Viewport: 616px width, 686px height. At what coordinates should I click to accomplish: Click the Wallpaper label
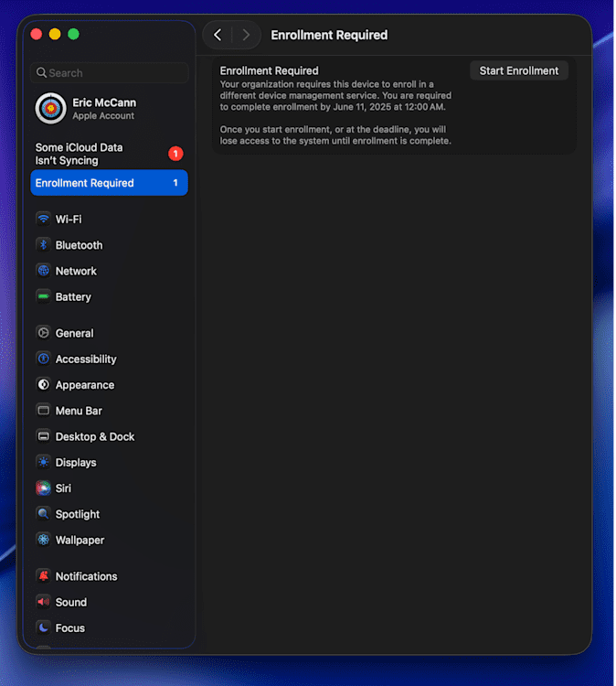click(x=80, y=540)
